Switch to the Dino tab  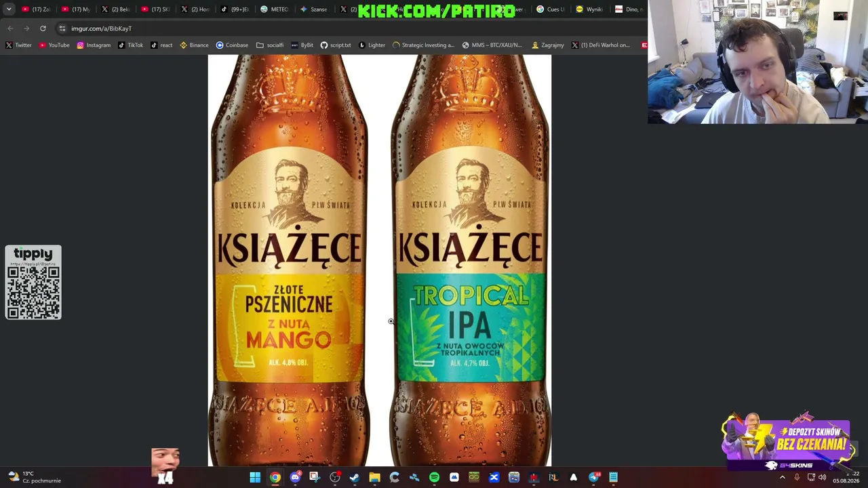[x=629, y=9]
